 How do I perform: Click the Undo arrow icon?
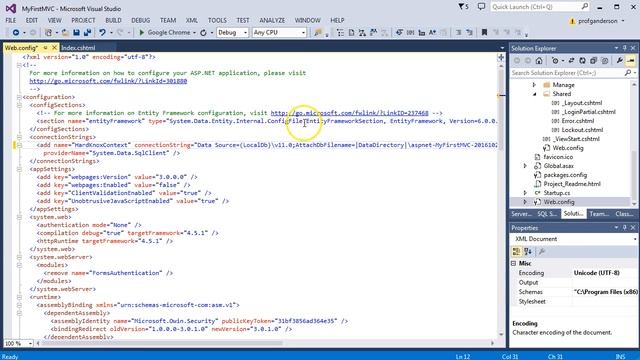[102, 32]
